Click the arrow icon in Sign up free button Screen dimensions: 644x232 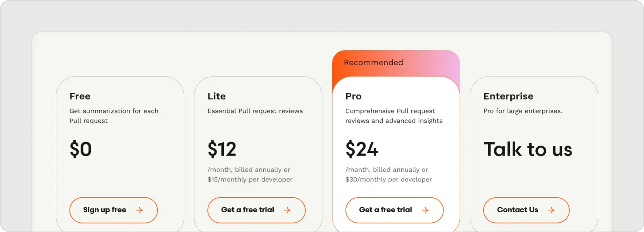pyautogui.click(x=140, y=210)
